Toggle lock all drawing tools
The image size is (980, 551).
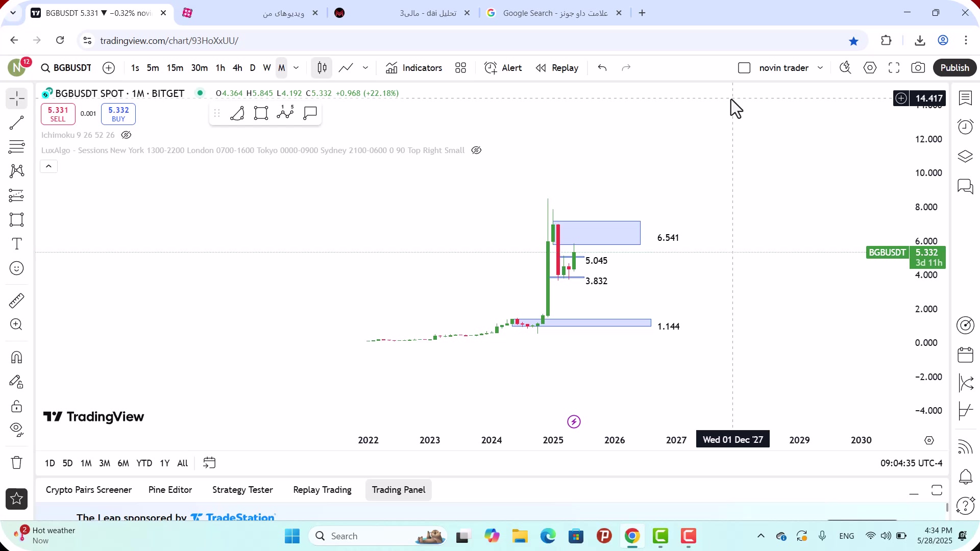point(17,406)
